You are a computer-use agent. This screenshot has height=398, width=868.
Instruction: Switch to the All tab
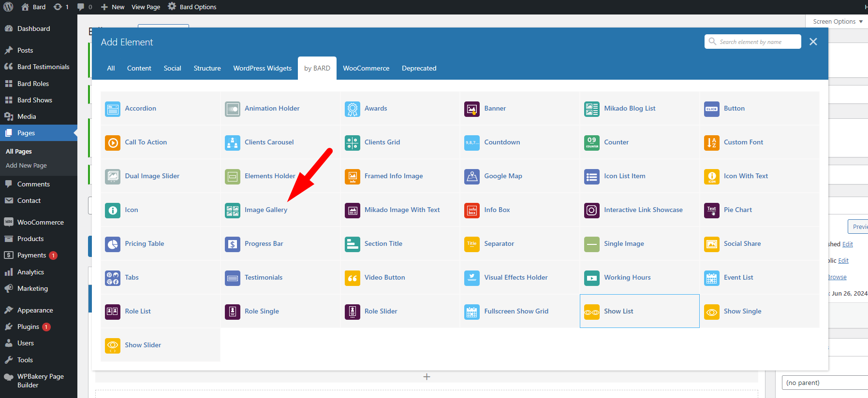pos(111,68)
